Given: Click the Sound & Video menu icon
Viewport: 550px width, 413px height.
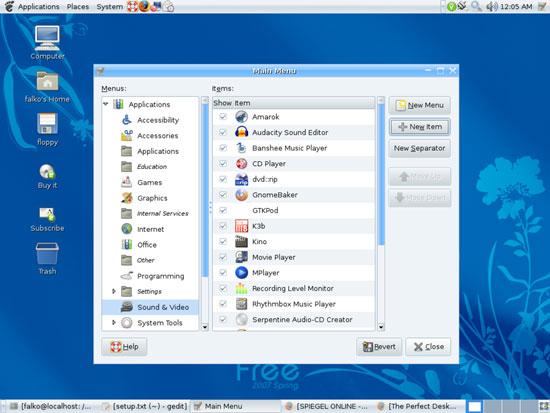Looking at the screenshot, I should point(127,307).
